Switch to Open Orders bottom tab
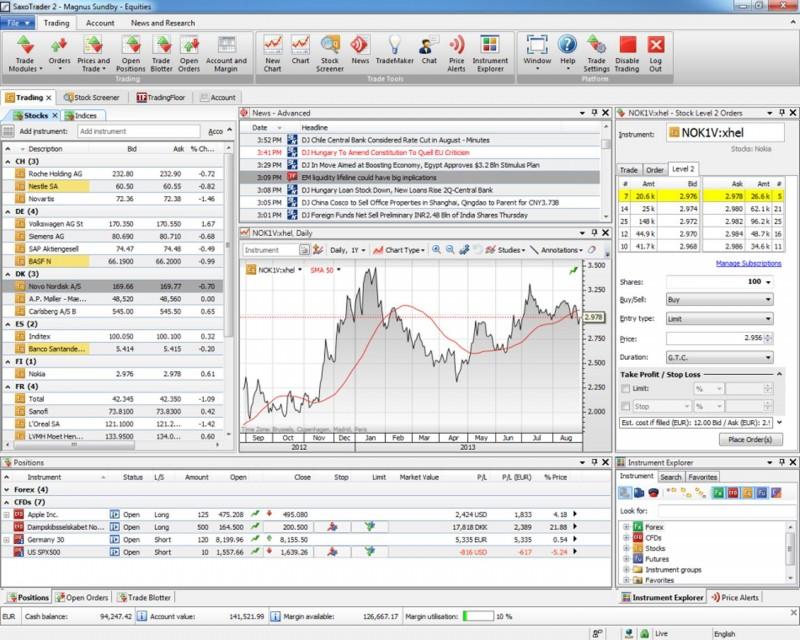Screen dimensions: 800x640 click(82, 597)
